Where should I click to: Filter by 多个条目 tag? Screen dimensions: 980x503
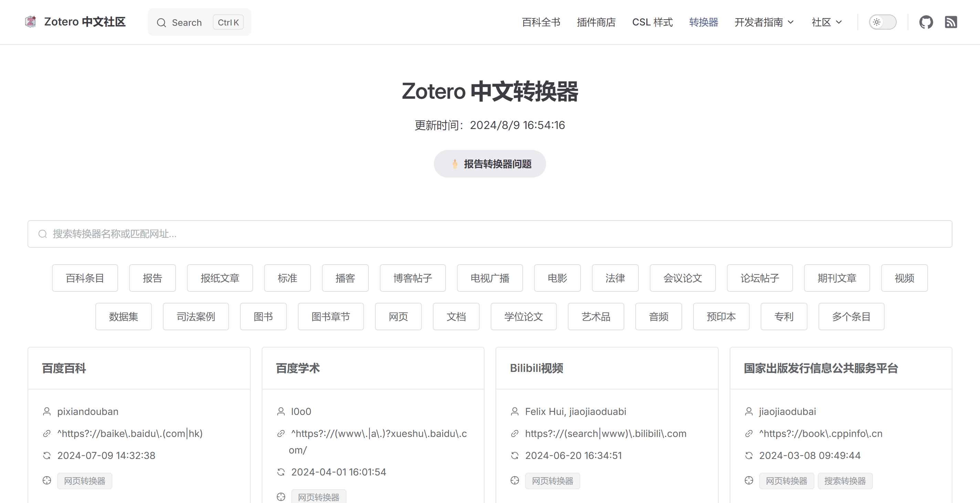[852, 316]
